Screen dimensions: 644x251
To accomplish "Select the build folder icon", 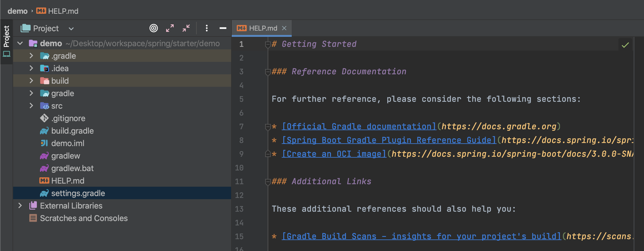I will tap(44, 81).
